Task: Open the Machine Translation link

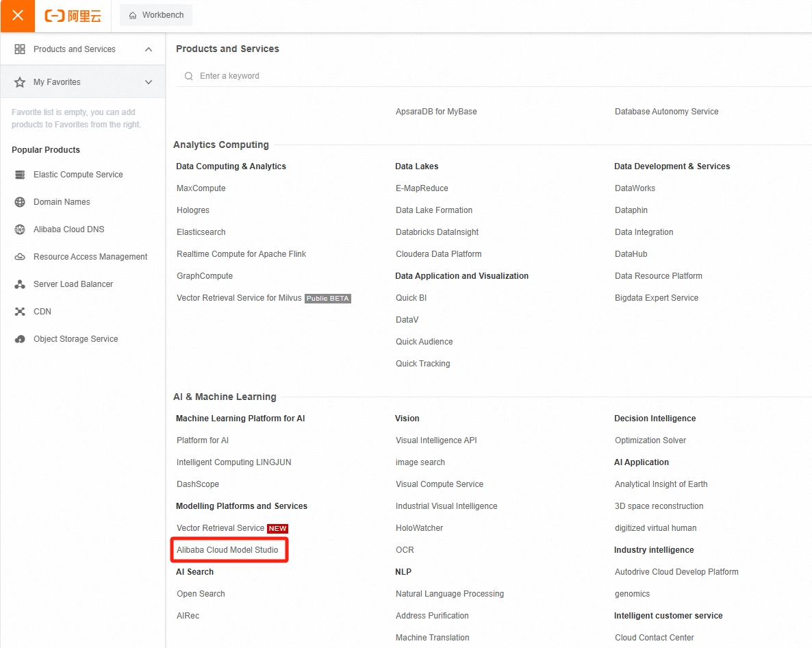Action: pos(433,638)
